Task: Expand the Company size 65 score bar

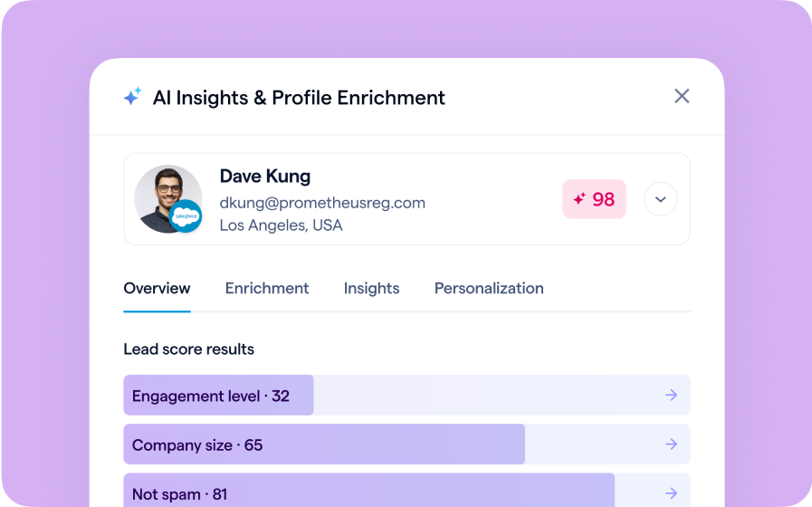Action: pyautogui.click(x=323, y=445)
